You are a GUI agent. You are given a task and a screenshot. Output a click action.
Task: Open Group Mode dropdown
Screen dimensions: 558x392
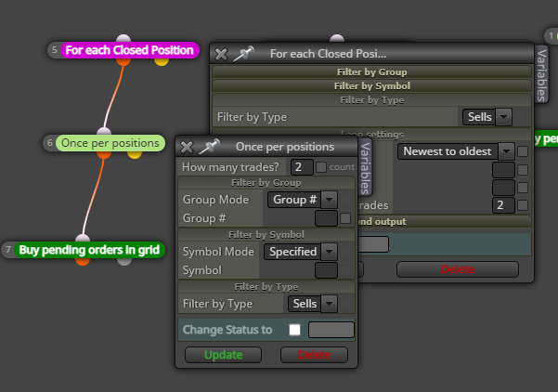(302, 200)
